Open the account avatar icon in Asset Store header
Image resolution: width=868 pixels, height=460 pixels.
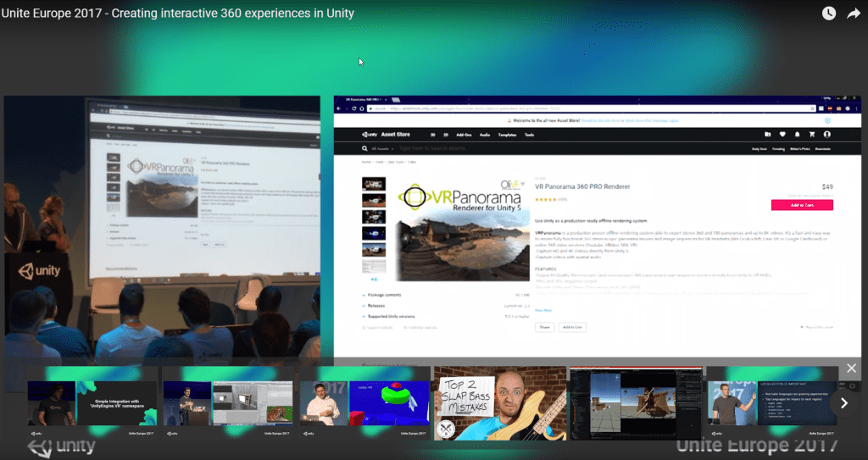click(827, 134)
